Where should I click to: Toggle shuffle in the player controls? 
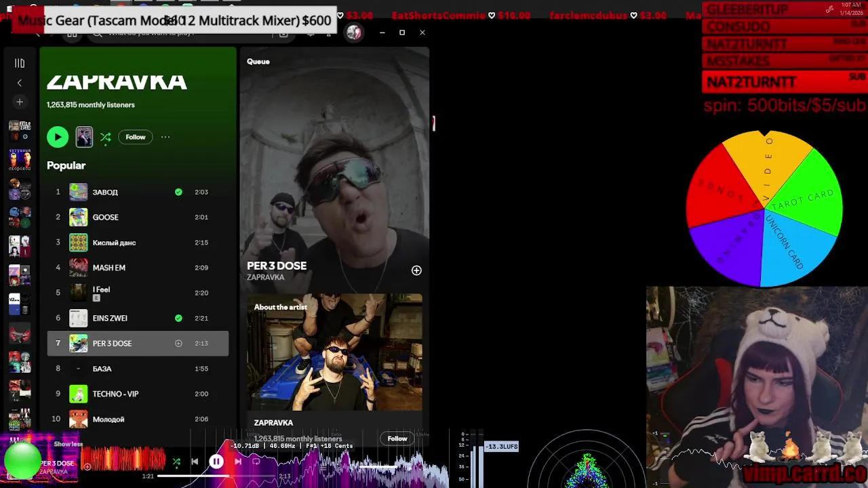point(176,462)
